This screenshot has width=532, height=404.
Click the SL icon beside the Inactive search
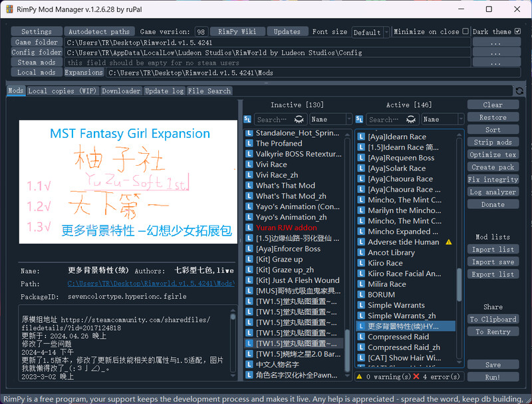[247, 119]
